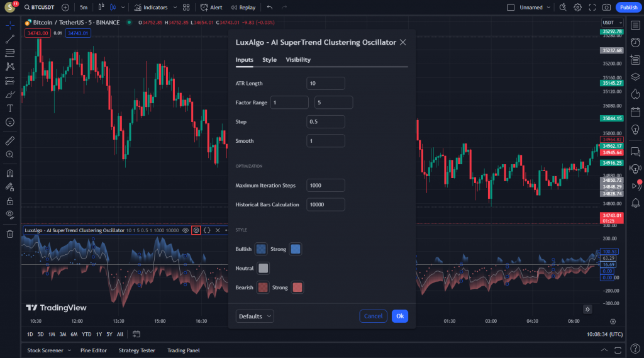Viewport: 644px width, 358px height.
Task: Confirm settings with Ok
Action: (399, 316)
